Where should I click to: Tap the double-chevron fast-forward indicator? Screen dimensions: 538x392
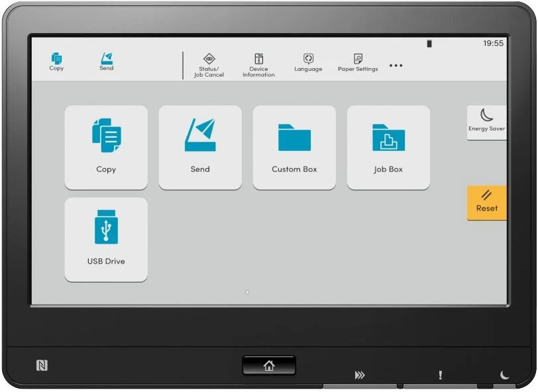[360, 375]
